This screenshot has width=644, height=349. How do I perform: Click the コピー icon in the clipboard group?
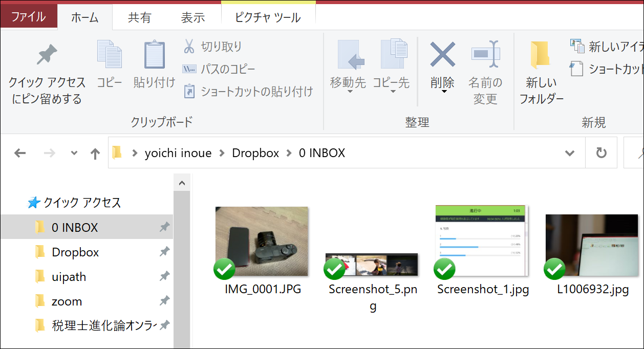click(110, 54)
